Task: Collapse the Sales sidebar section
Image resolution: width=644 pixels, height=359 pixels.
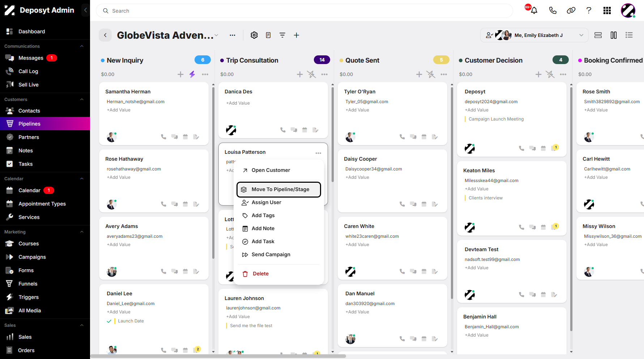Action: tap(82, 325)
